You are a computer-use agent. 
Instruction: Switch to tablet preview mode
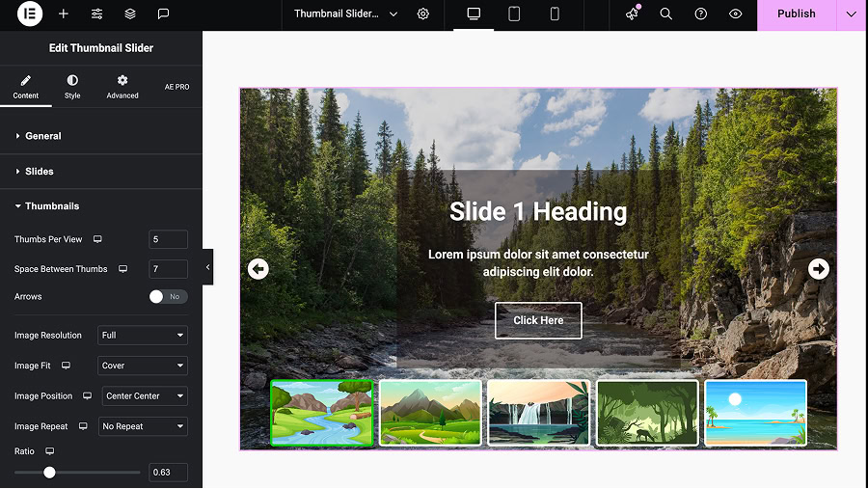click(514, 14)
